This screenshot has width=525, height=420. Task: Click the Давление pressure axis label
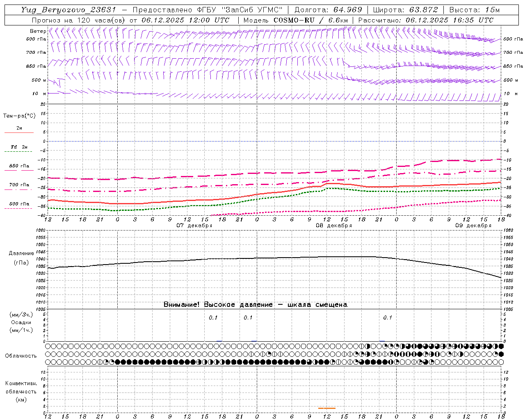coord(21,253)
